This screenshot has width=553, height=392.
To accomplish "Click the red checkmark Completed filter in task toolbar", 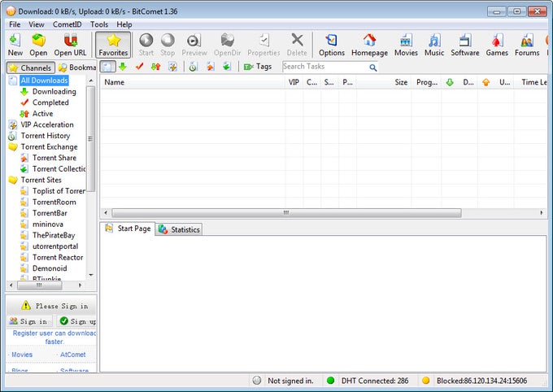I will coord(140,67).
